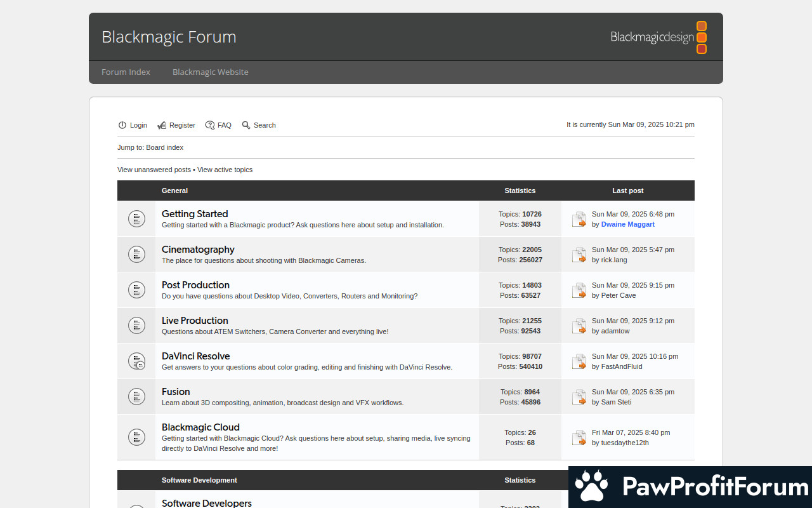
Task: Open rick.lang's user profile
Action: [614, 260]
